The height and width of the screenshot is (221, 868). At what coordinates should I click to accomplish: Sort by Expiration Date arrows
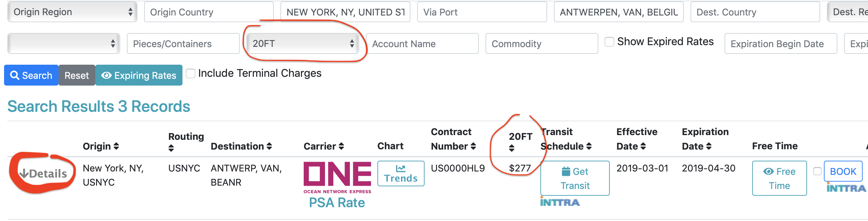click(x=709, y=146)
